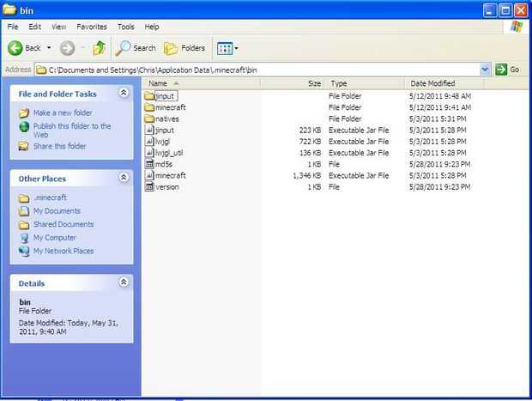Click the Back navigation arrow
Viewport: 532px width, 401px height.
15,48
